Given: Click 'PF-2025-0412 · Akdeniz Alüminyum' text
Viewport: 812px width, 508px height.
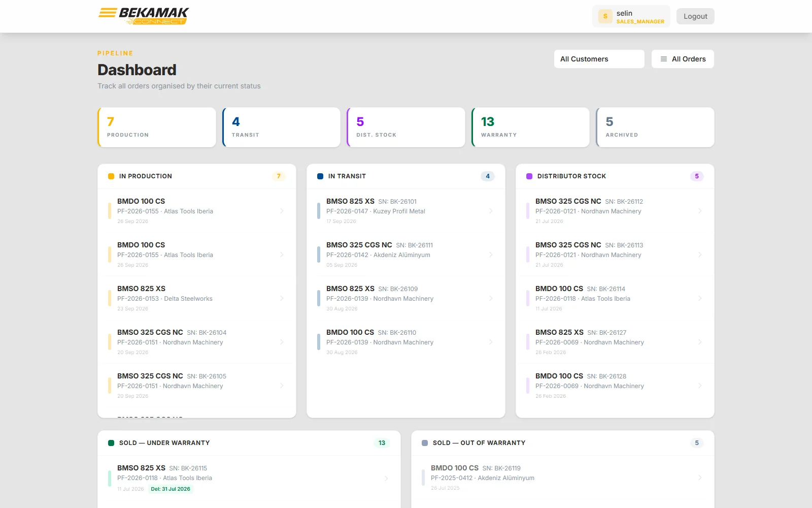Looking at the screenshot, I should click(483, 478).
